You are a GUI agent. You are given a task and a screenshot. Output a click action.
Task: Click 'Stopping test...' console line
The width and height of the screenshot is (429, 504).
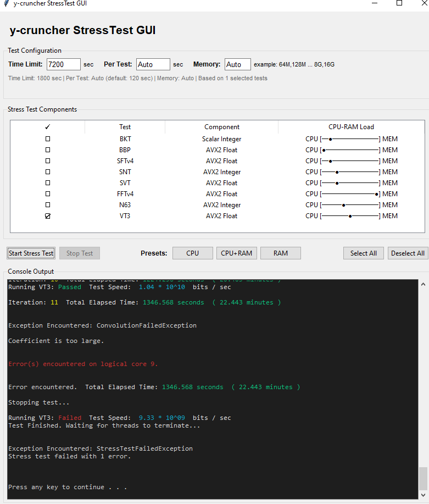point(38,402)
